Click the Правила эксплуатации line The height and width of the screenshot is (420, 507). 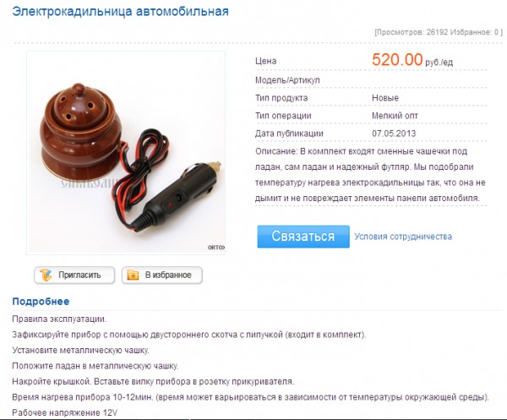[59, 319]
